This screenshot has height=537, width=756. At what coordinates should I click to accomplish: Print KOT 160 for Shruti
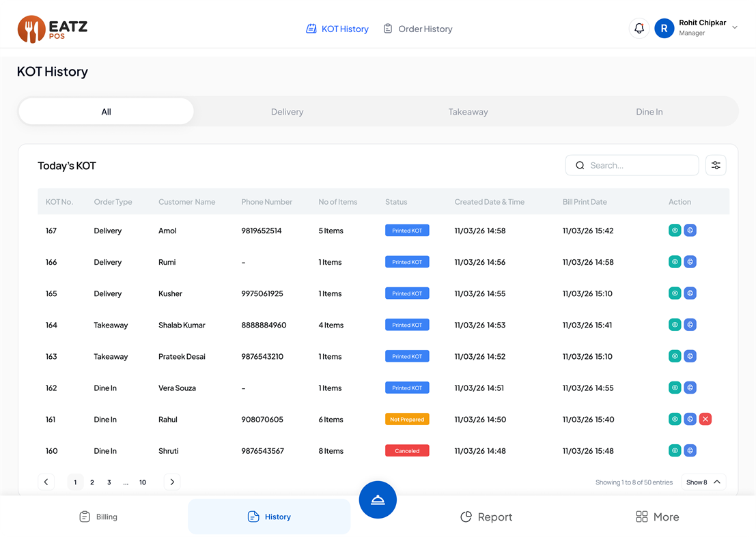click(690, 450)
